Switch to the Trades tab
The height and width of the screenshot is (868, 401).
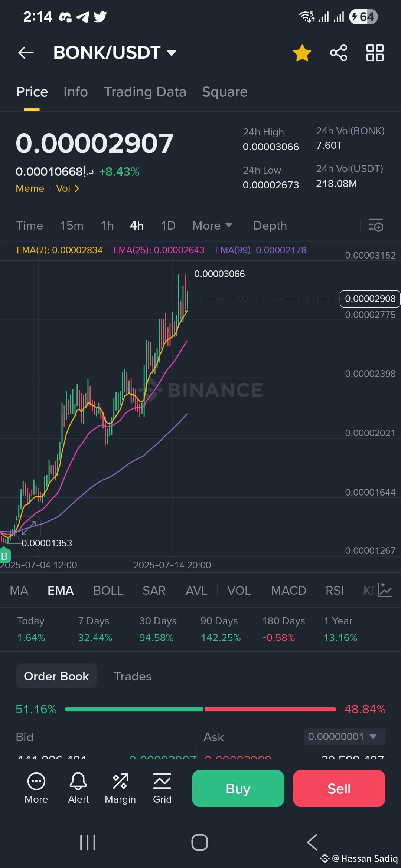(x=133, y=676)
